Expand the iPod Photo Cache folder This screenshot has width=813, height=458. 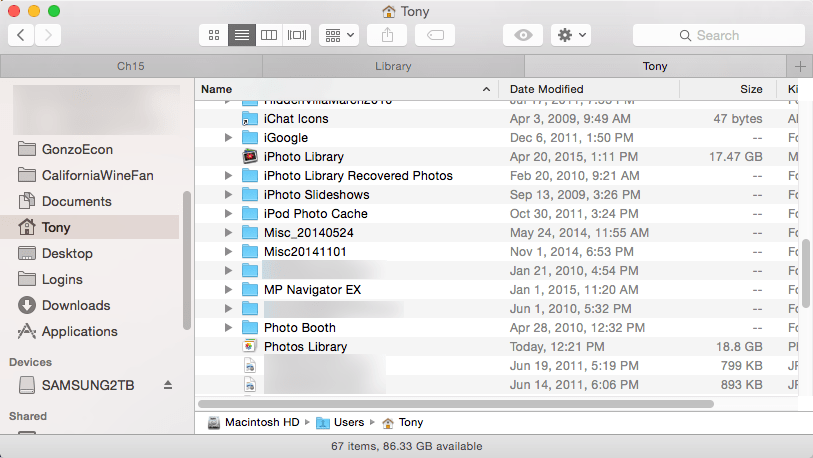point(228,213)
